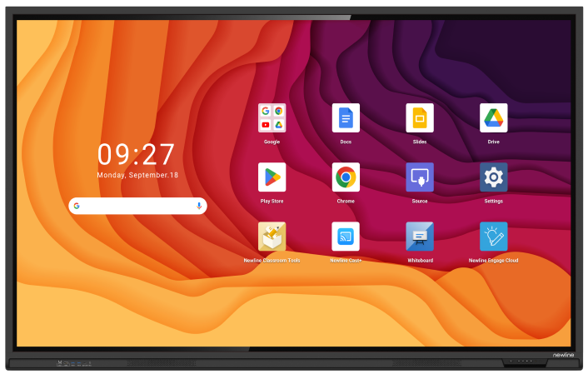588x374 pixels.
Task: Click inside the Google search field
Action: pos(137,206)
